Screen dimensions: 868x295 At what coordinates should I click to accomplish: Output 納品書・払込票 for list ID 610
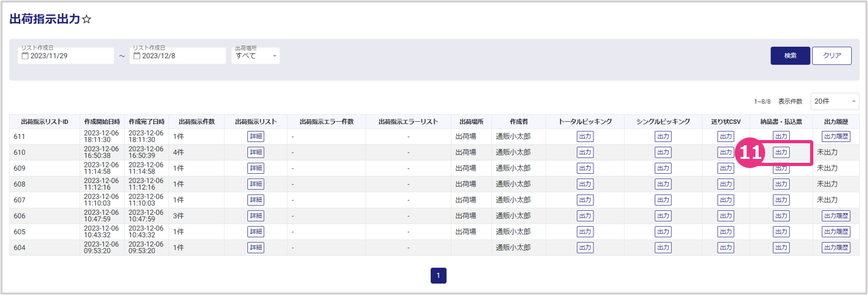point(781,152)
